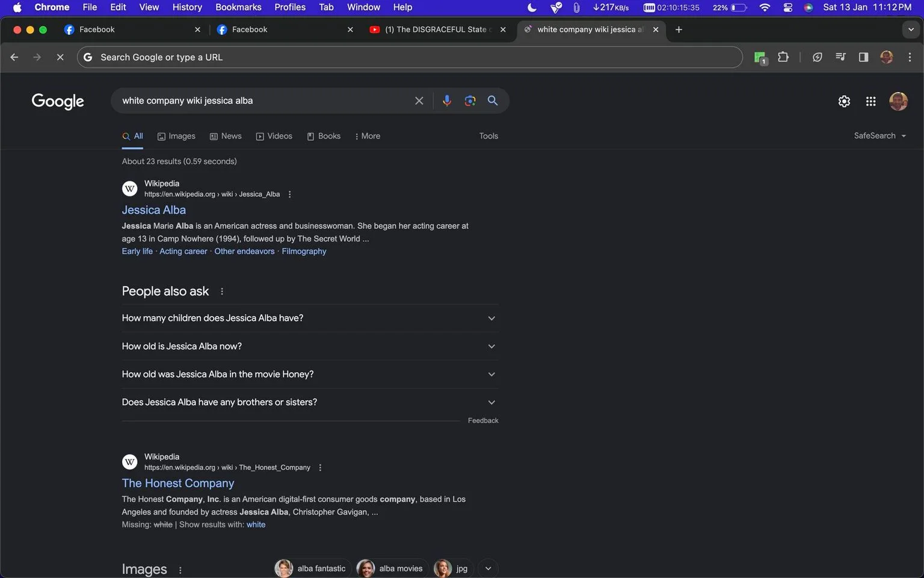The height and width of the screenshot is (578, 924).
Task: Open macOS Control Center in menu bar
Action: click(787, 7)
